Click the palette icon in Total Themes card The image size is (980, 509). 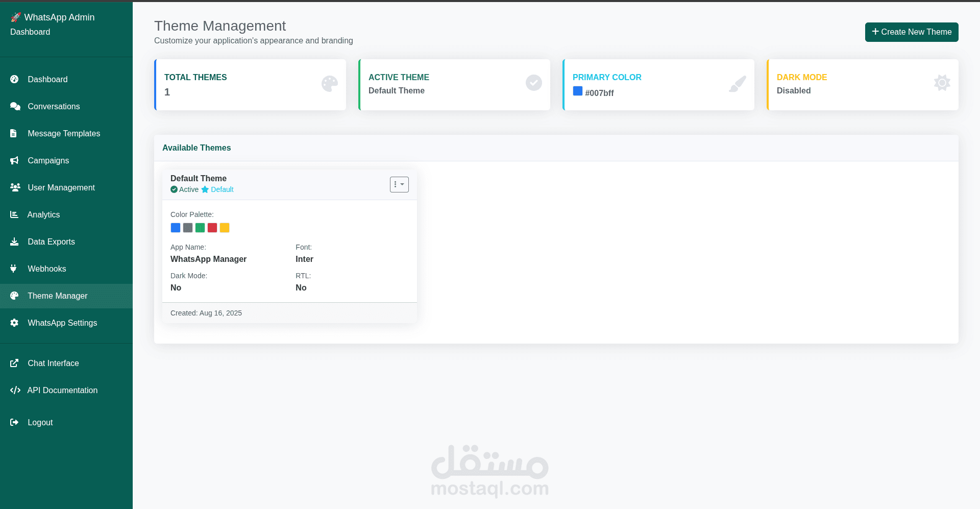(330, 84)
